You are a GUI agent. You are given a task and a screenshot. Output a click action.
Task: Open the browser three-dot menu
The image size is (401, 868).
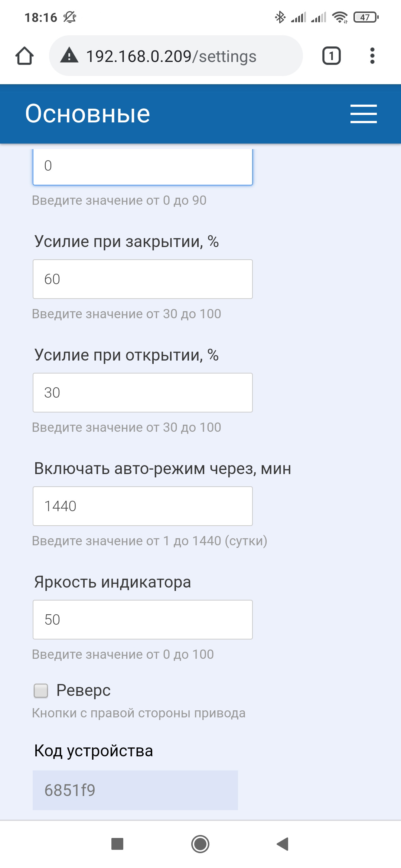tap(372, 56)
